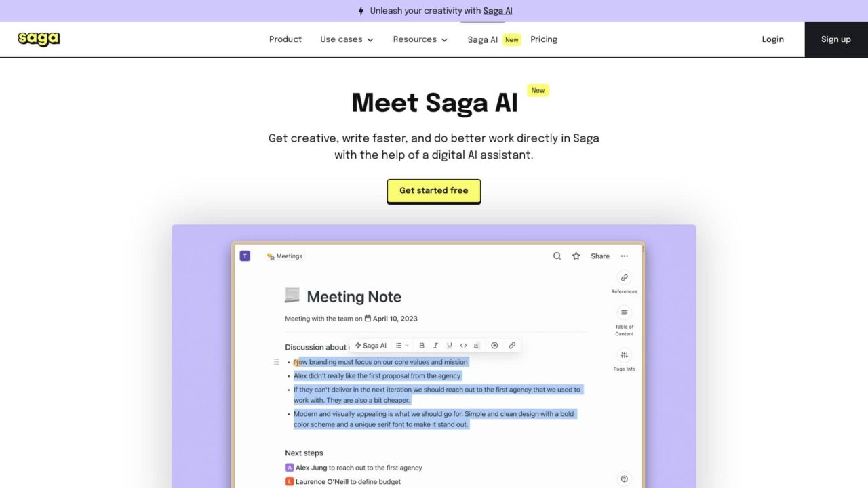Viewport: 868px width, 488px height.
Task: Open the Page Info icon
Action: [624, 355]
